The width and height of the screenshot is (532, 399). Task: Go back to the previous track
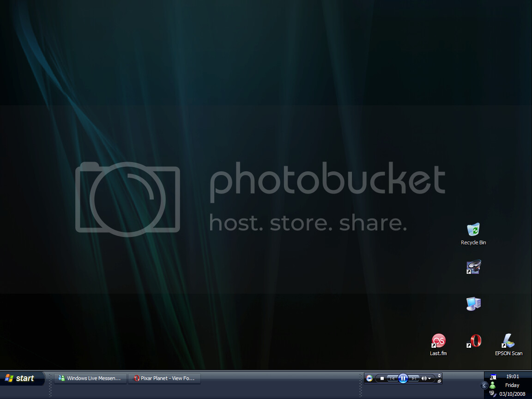[x=392, y=378]
